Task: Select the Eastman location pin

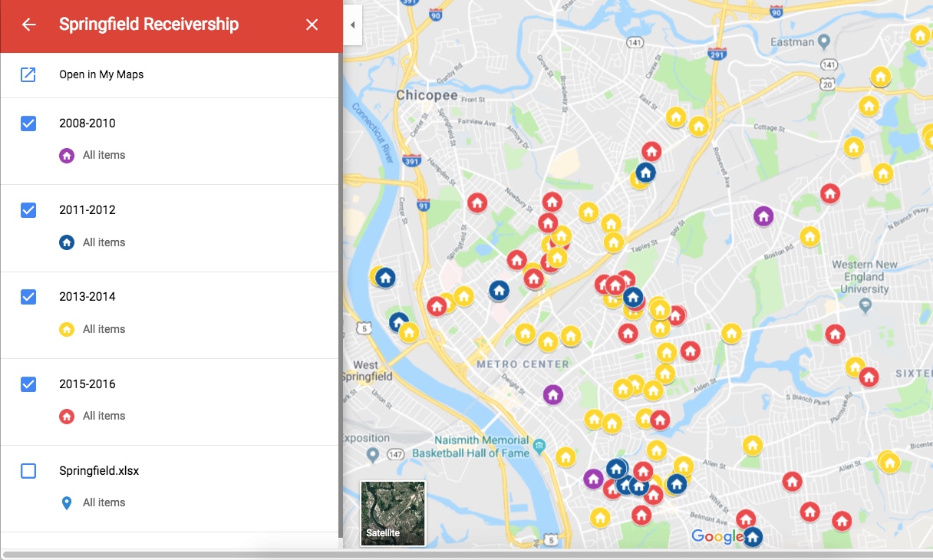Action: click(824, 41)
